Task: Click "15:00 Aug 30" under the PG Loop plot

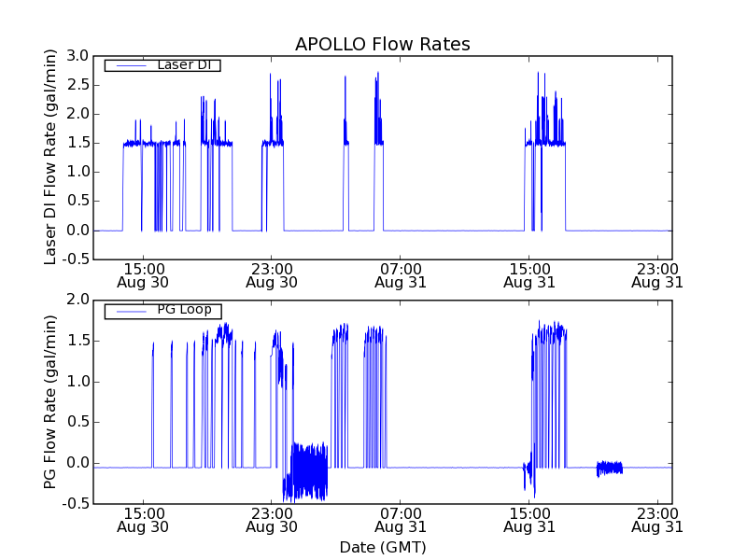Action: [143, 521]
